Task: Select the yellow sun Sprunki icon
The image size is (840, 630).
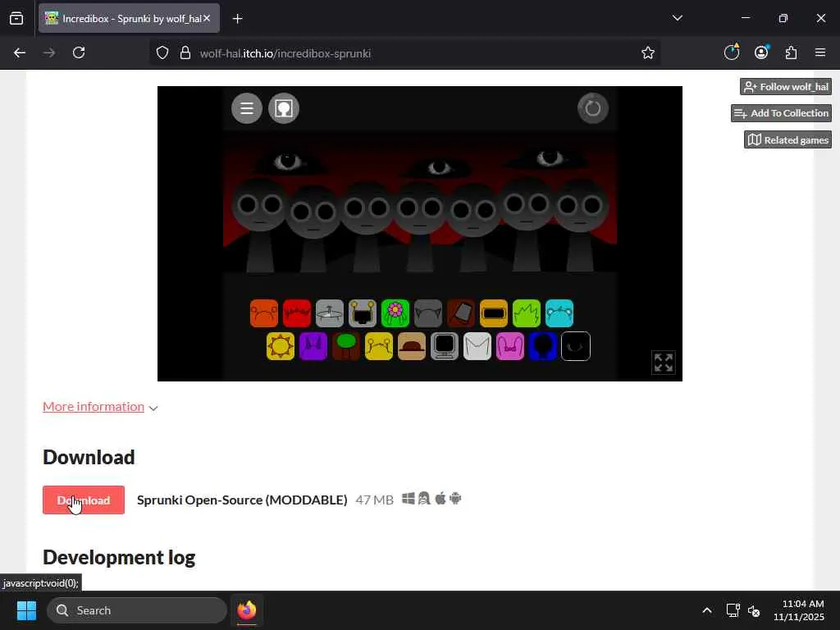Action: 281,346
